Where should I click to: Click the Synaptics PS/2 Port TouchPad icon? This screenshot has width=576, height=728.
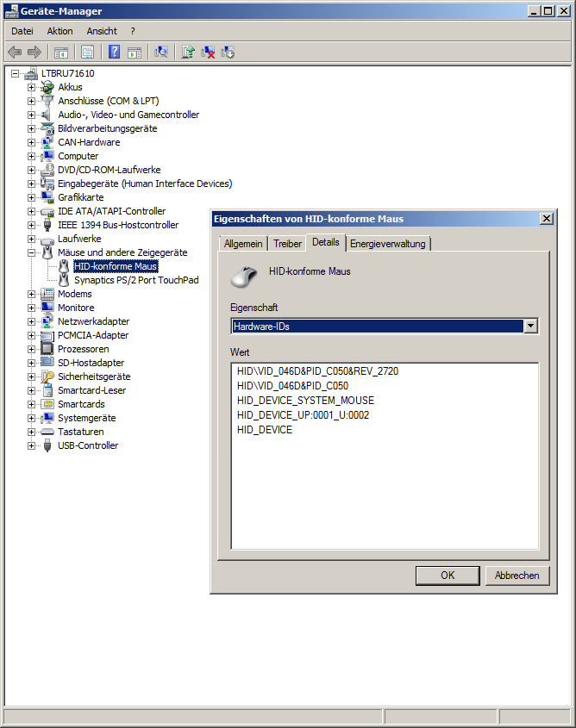[64, 280]
